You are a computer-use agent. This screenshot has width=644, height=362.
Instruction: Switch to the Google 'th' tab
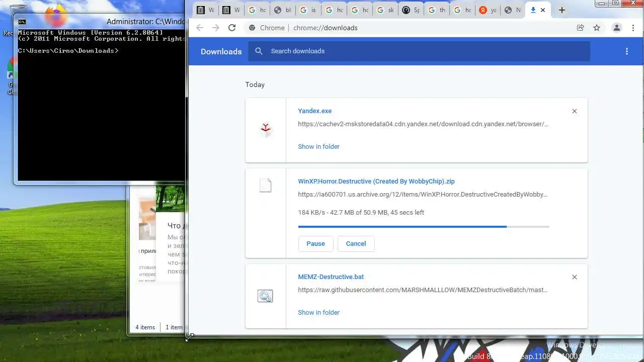[437, 10]
